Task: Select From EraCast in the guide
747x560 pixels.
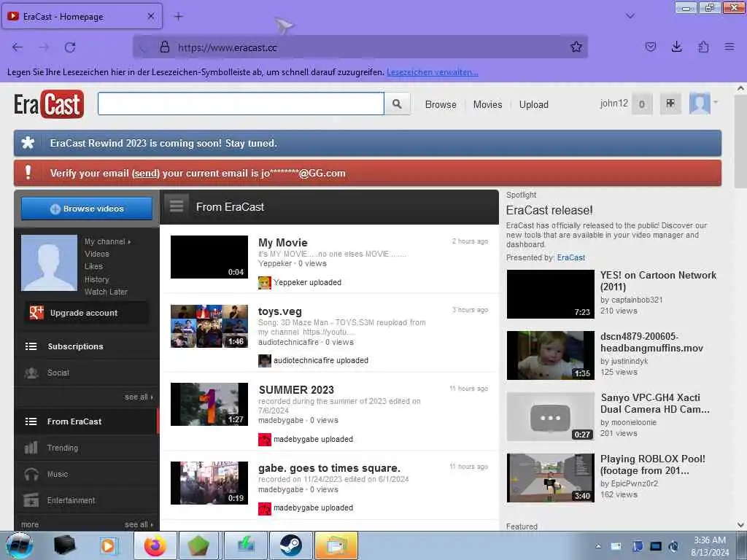Action: pos(86,421)
